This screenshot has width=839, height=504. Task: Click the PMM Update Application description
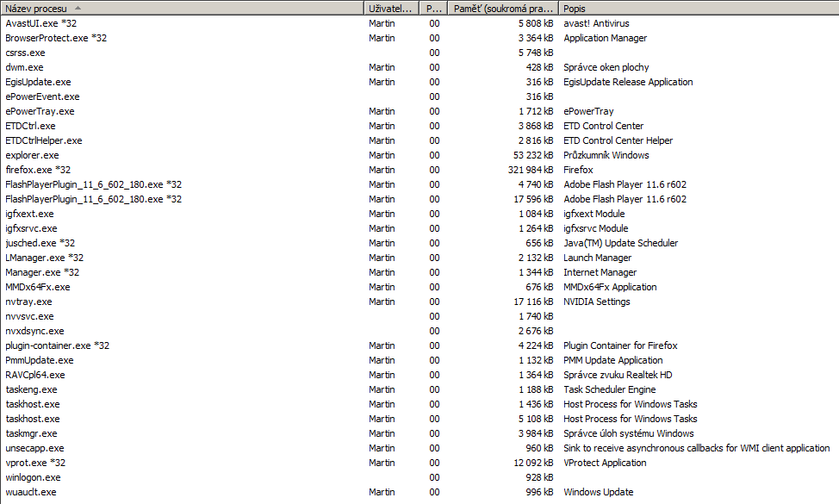click(613, 360)
